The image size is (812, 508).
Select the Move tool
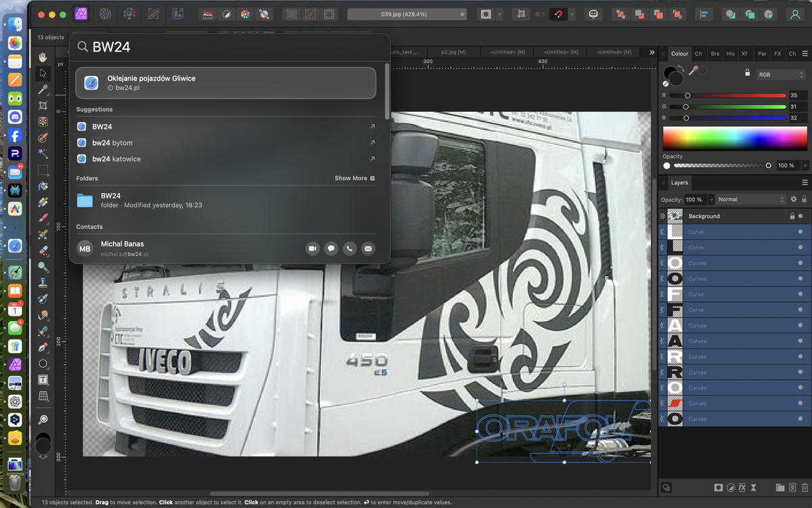(43, 75)
